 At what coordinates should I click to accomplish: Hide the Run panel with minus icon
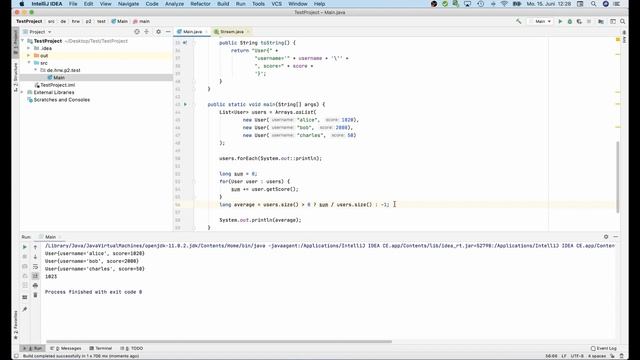(616, 237)
